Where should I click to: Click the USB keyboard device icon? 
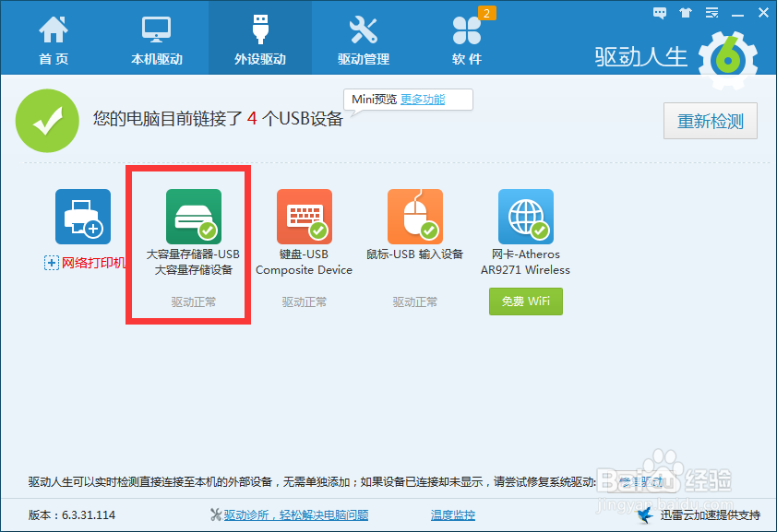305,217
